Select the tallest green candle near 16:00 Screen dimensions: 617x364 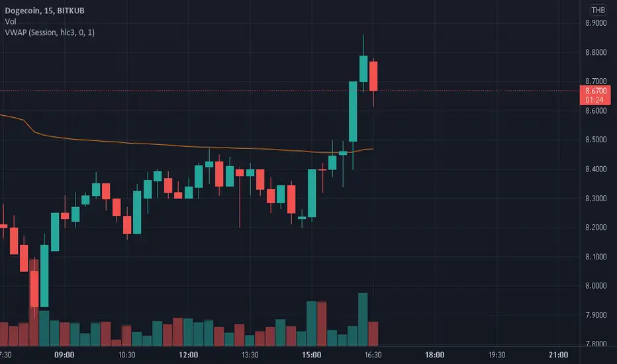tap(353, 111)
